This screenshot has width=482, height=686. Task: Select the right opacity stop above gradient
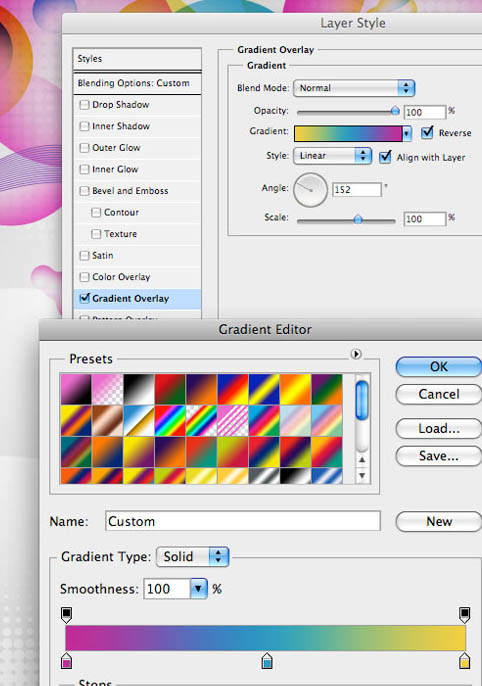[465, 615]
